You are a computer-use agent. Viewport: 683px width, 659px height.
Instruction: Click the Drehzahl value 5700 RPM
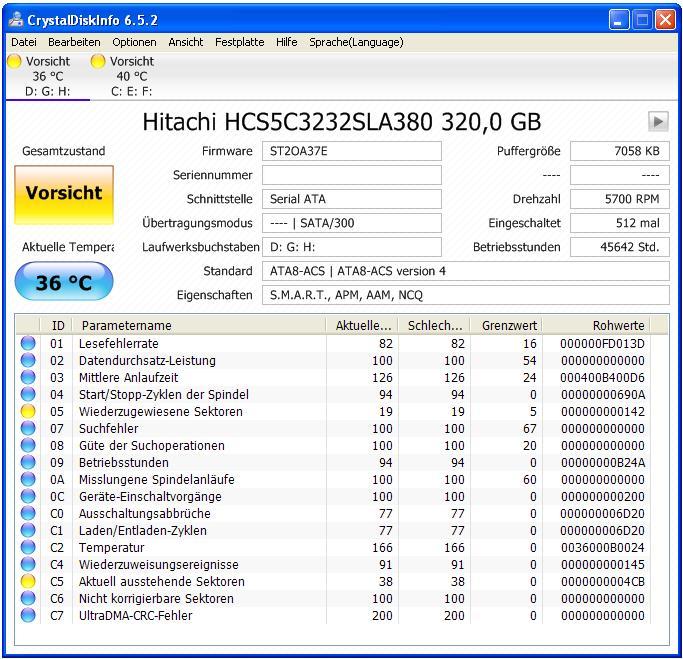tap(620, 199)
